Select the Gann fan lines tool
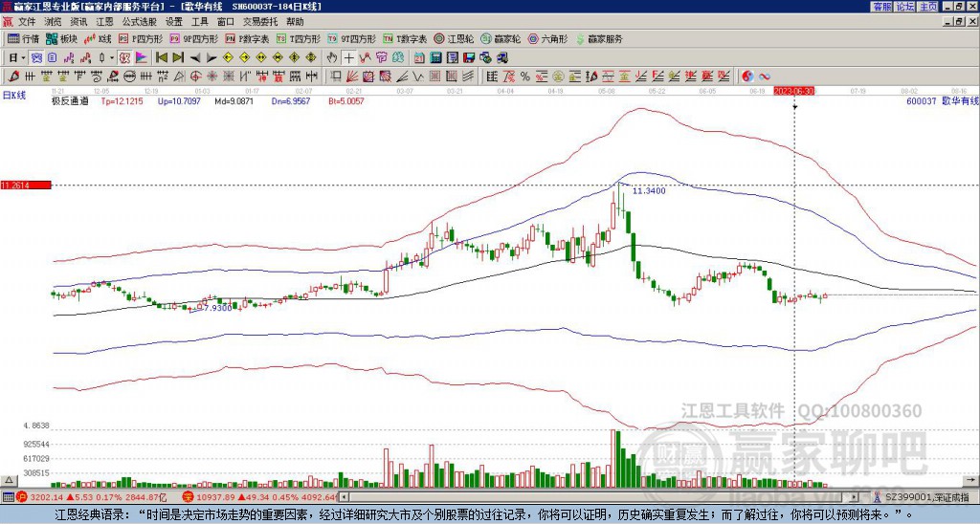Viewport: 980px width, 524px height. 352,76
